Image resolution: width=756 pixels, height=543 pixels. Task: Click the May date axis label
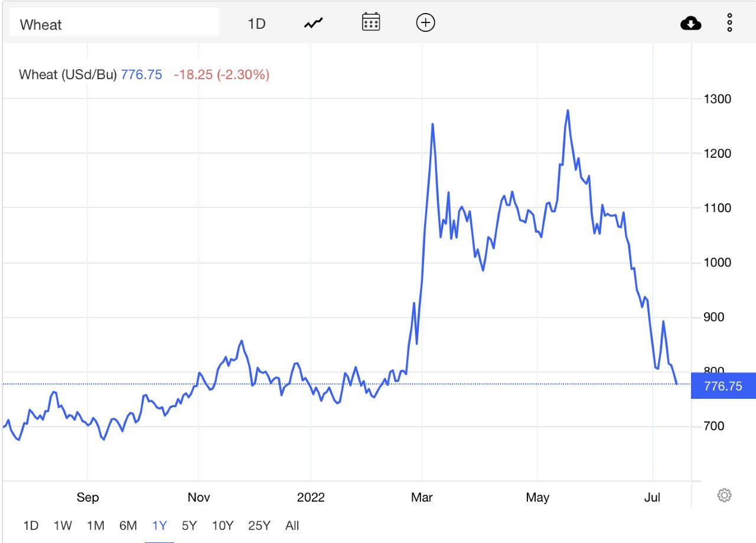point(537,498)
